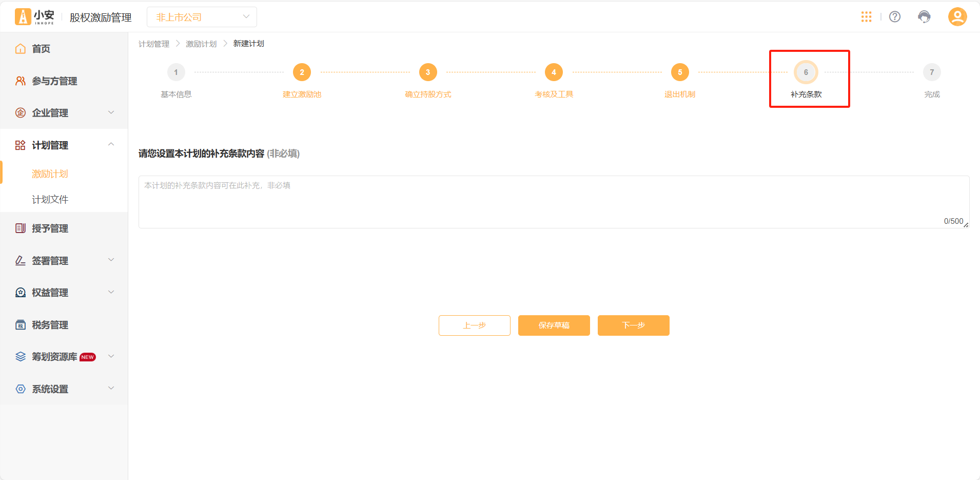980x480 pixels.
Task: Click the 下一步 button
Action: pos(634,325)
